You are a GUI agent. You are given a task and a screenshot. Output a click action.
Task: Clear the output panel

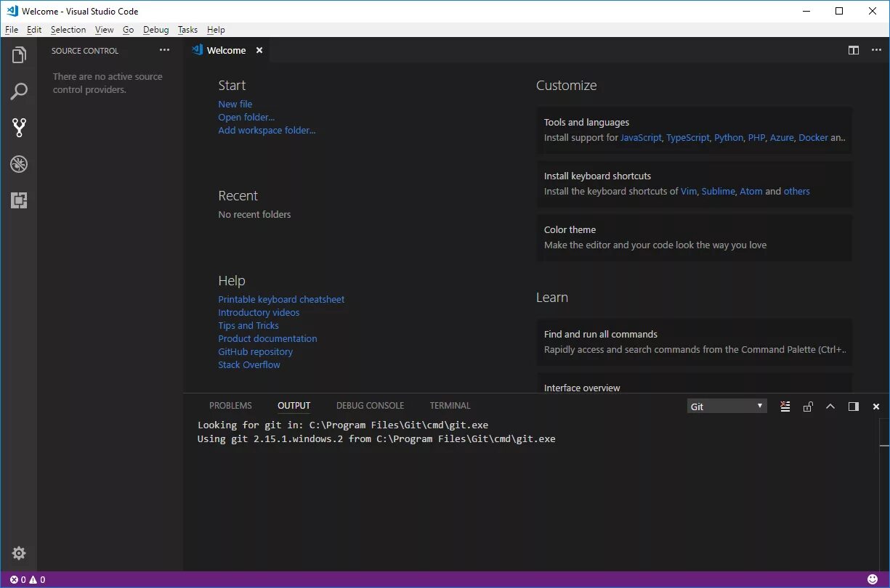(785, 407)
